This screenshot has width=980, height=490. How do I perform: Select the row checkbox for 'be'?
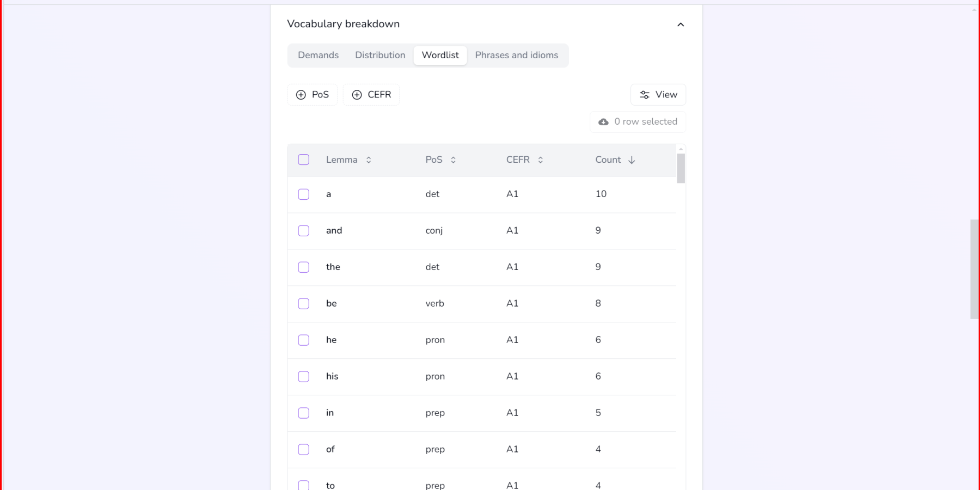[x=303, y=303]
